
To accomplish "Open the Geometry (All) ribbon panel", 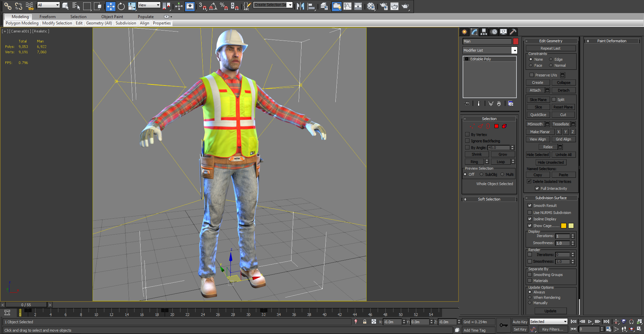I will click(x=99, y=23).
